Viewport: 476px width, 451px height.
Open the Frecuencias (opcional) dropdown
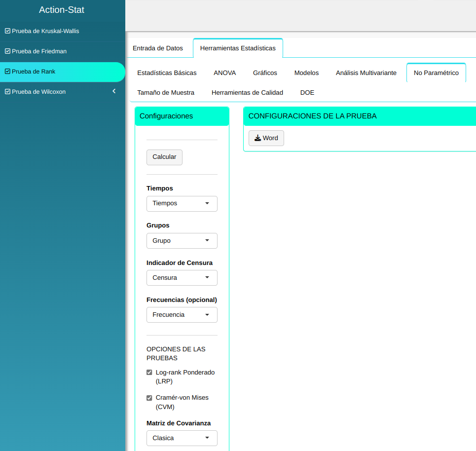[x=182, y=315]
